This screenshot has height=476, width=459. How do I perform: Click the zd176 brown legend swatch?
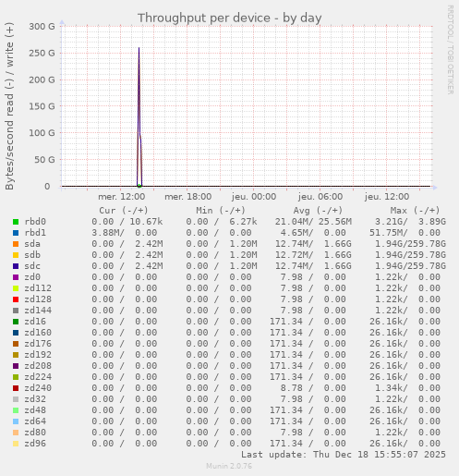(16, 344)
